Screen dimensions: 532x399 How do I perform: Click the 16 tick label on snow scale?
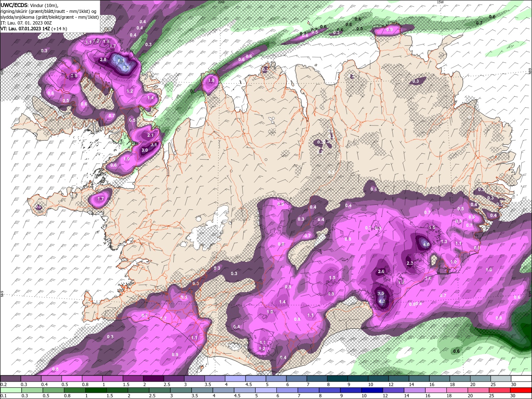point(432,384)
